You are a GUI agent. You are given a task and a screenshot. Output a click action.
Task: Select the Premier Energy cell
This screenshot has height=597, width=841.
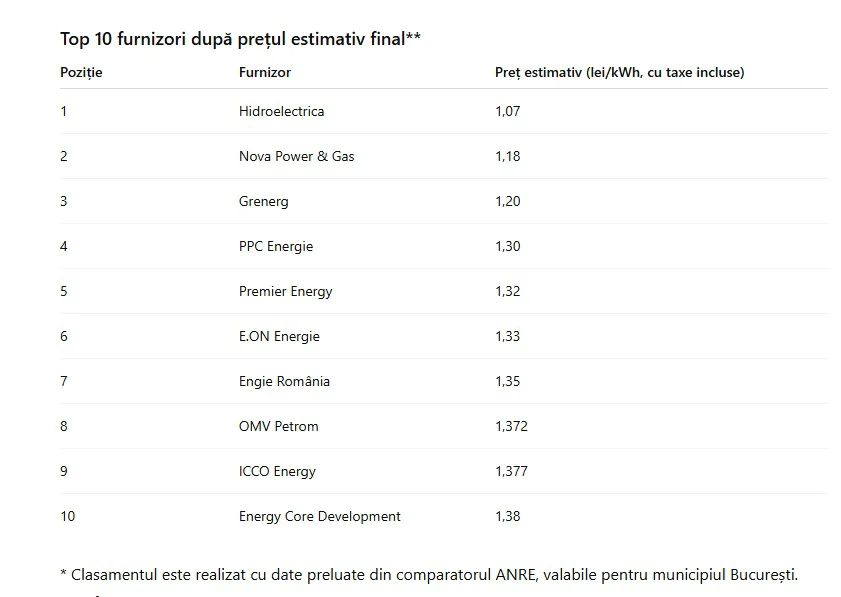pyautogui.click(x=285, y=291)
